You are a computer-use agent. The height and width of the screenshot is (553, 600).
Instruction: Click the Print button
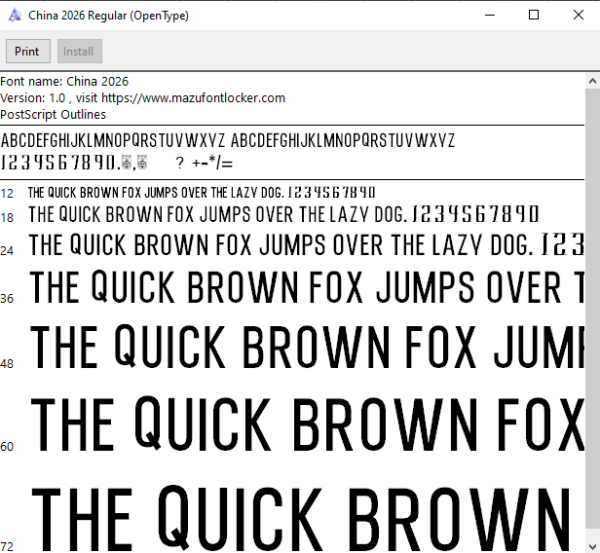tap(28, 51)
